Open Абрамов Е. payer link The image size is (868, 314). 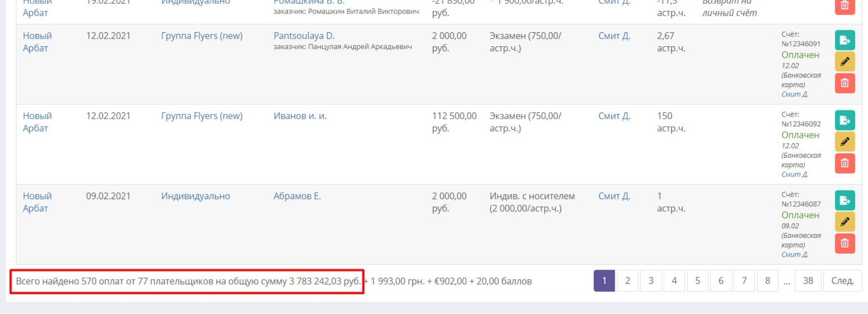297,196
